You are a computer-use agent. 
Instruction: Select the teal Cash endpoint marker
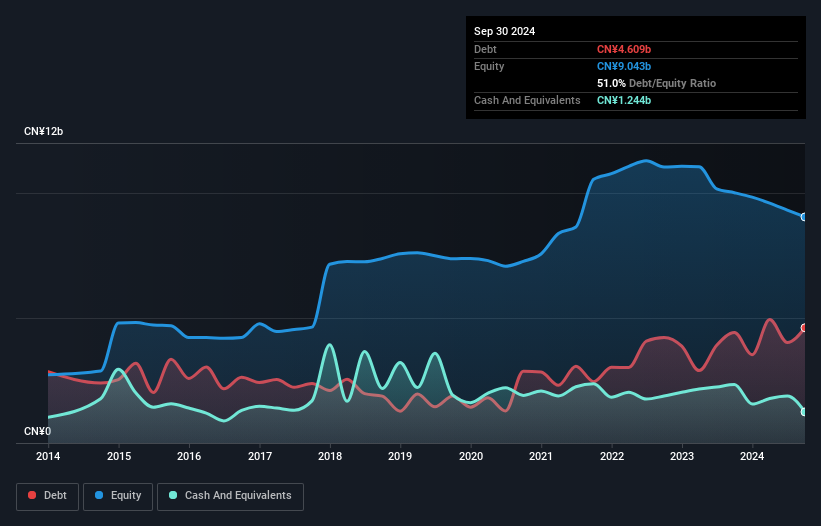pos(804,412)
